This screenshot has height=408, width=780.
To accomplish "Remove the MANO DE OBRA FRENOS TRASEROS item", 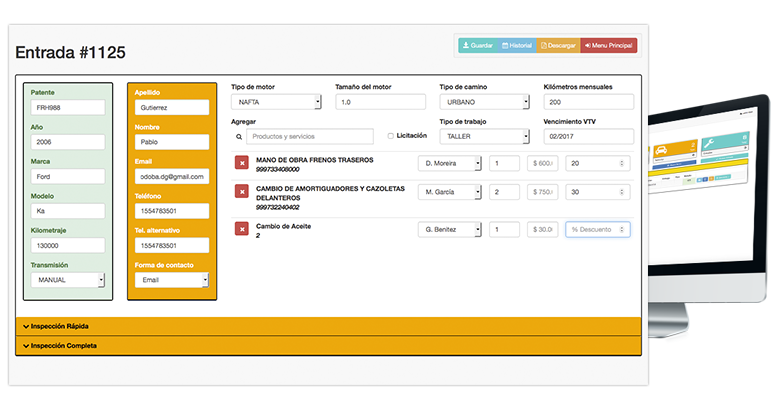I will [241, 163].
